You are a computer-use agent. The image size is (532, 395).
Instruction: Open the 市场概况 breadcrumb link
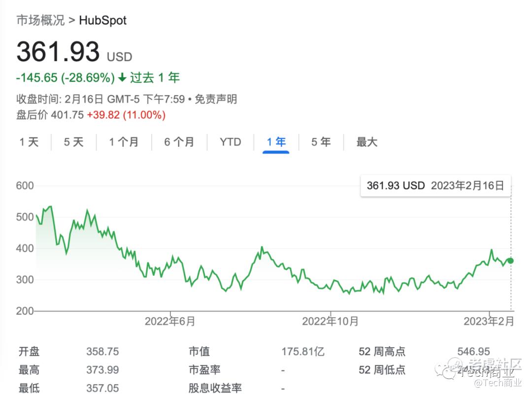pos(40,20)
